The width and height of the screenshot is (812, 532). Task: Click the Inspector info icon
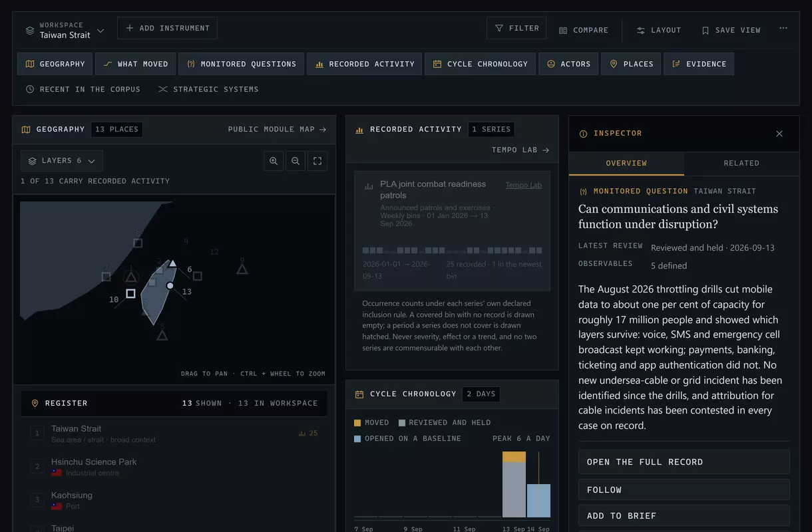[x=584, y=134]
